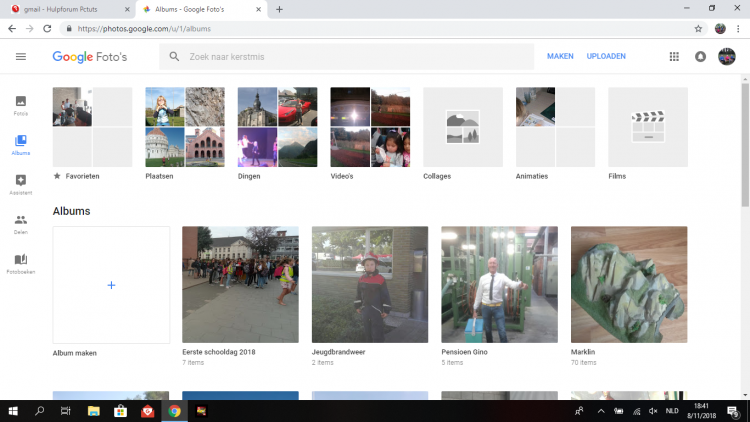Select Albums in the left sidebar

21,144
